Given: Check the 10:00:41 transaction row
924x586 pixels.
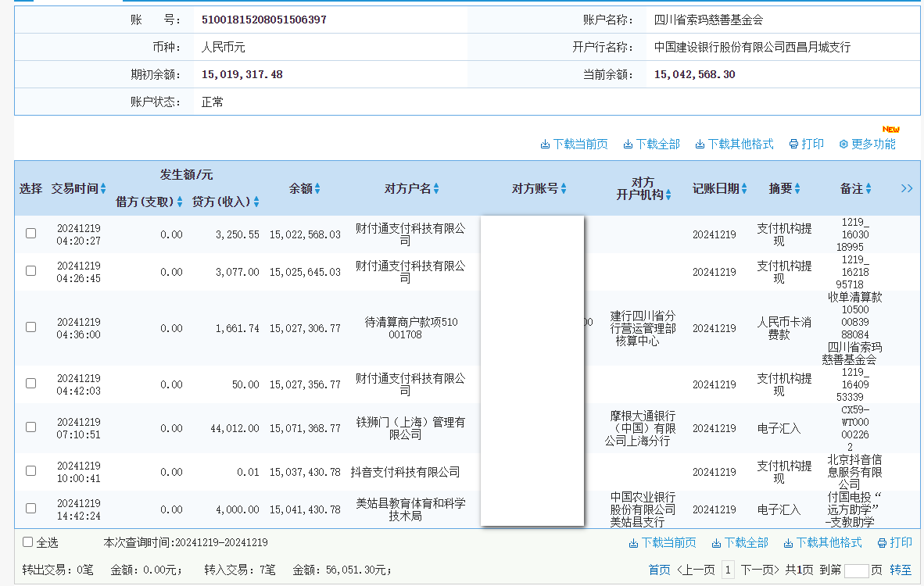Looking at the screenshot, I should (31, 470).
